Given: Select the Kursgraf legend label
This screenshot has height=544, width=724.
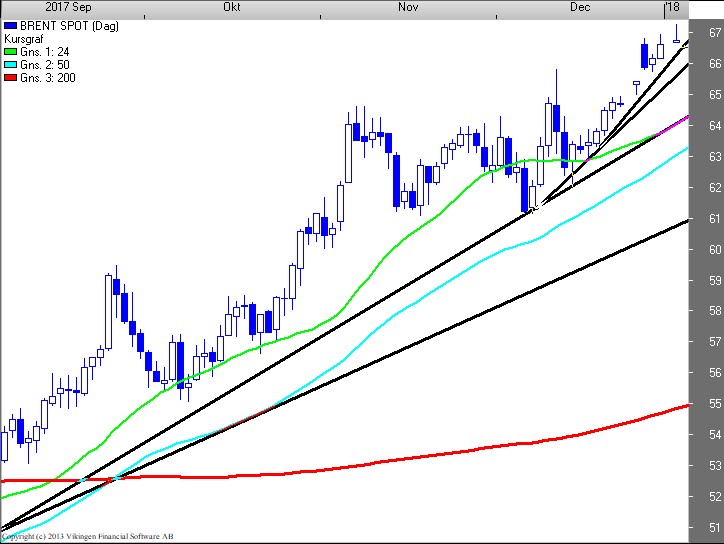Looking at the screenshot, I should tap(24, 38).
